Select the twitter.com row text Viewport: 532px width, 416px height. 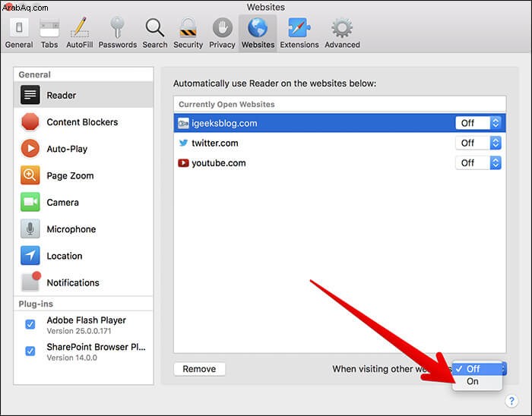click(215, 143)
